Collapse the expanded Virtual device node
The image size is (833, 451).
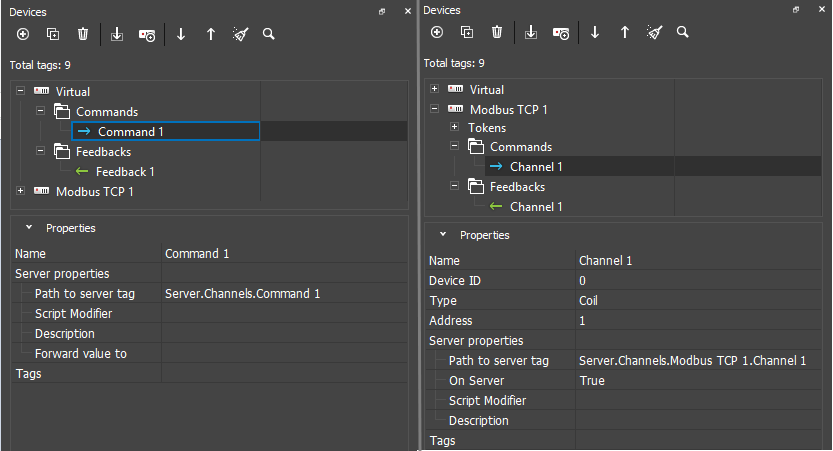pos(21,91)
